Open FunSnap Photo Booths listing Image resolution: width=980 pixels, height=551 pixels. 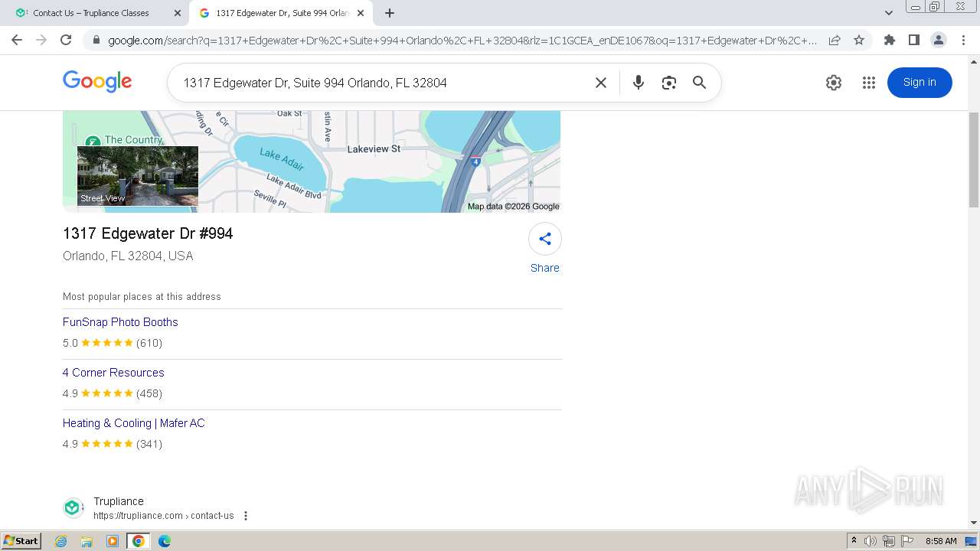120,322
